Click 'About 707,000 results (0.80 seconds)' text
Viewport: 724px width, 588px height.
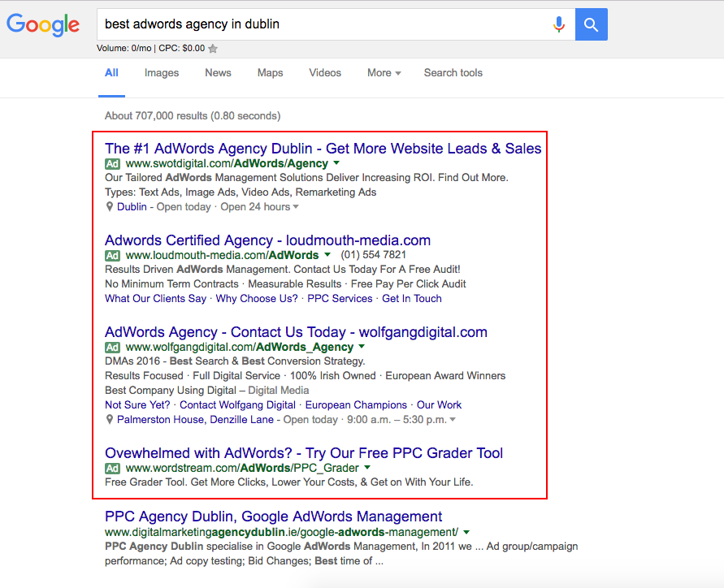point(193,116)
